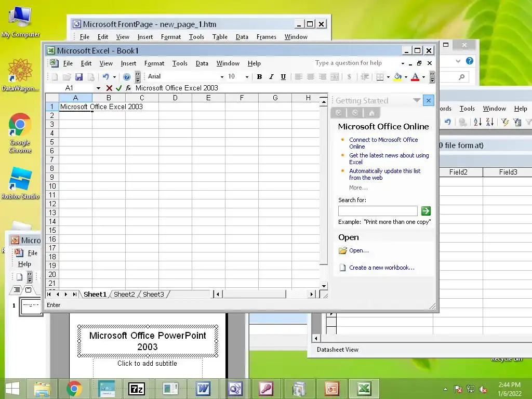Apply Currency style with the dollar icon
Screen dimensions: 532x399
click(349, 77)
